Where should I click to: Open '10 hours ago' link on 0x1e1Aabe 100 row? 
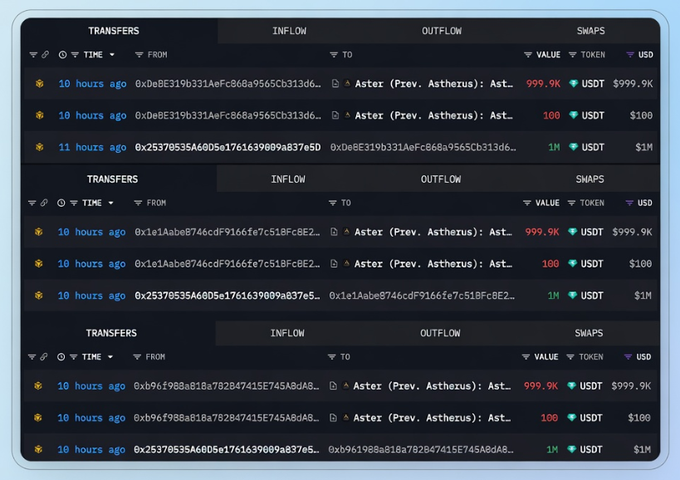(x=92, y=264)
